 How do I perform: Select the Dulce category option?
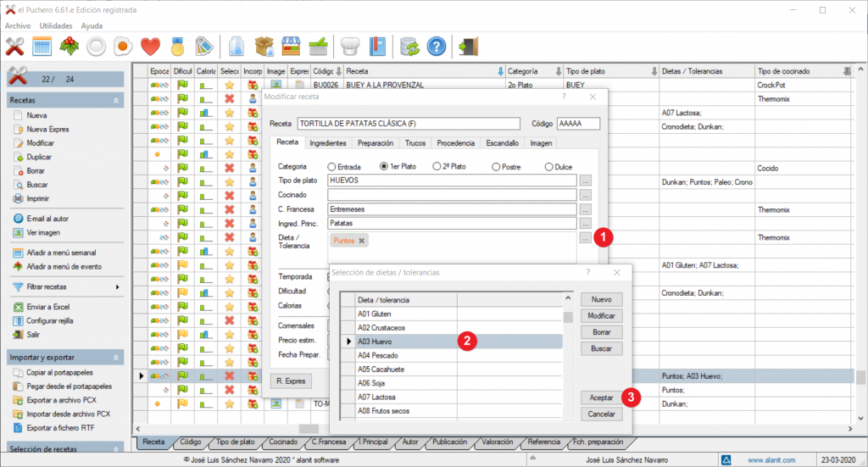point(549,167)
